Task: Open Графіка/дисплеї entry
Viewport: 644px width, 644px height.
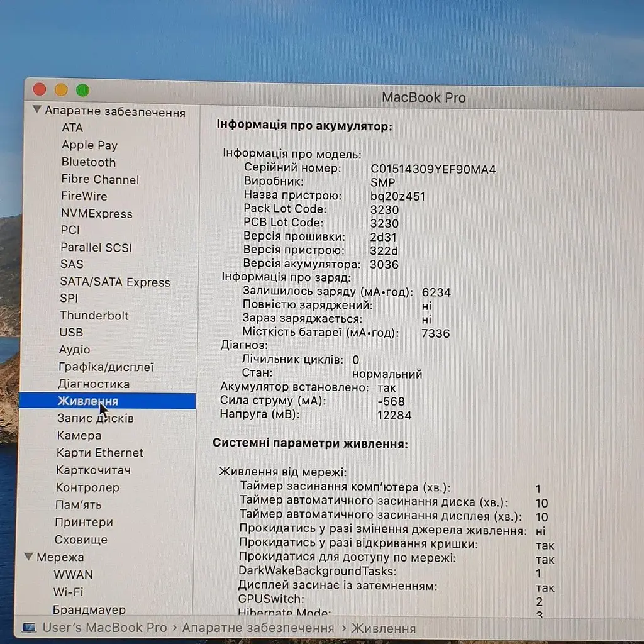Action: click(x=106, y=367)
